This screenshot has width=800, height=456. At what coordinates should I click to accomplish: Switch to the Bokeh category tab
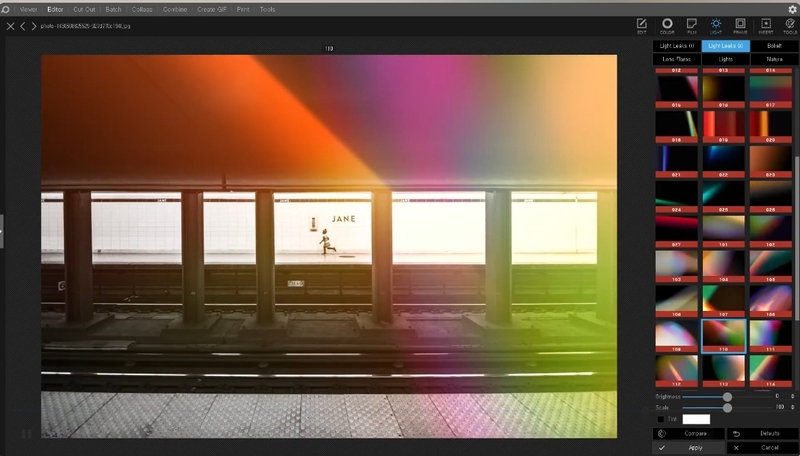(773, 46)
